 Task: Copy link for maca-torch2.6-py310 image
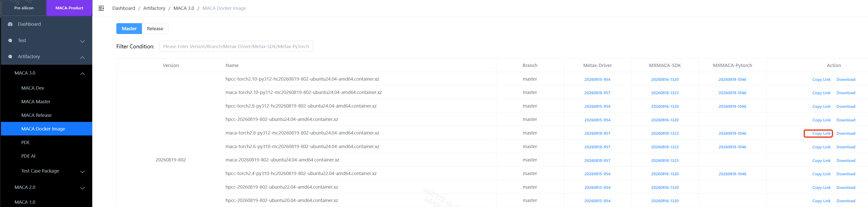(x=822, y=147)
